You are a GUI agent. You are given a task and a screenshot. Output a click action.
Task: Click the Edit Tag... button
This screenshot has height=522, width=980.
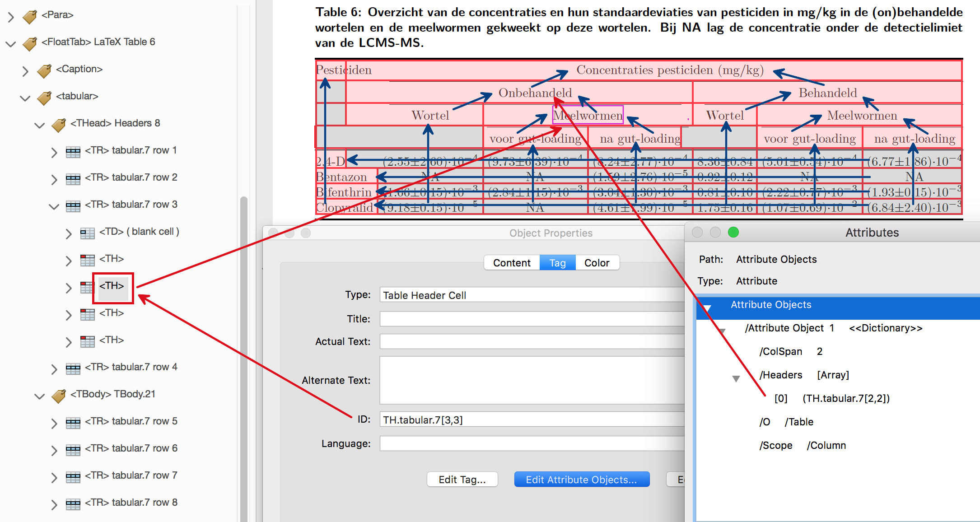click(x=462, y=480)
